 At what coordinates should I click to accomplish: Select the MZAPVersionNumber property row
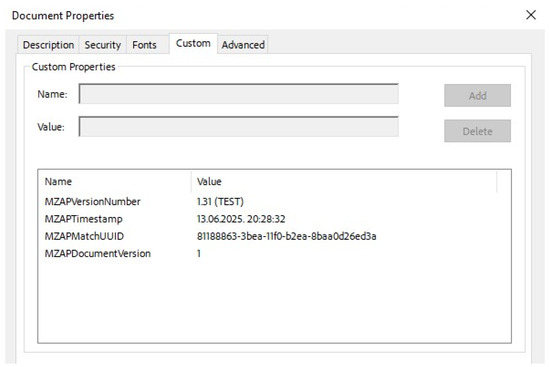[274, 201]
